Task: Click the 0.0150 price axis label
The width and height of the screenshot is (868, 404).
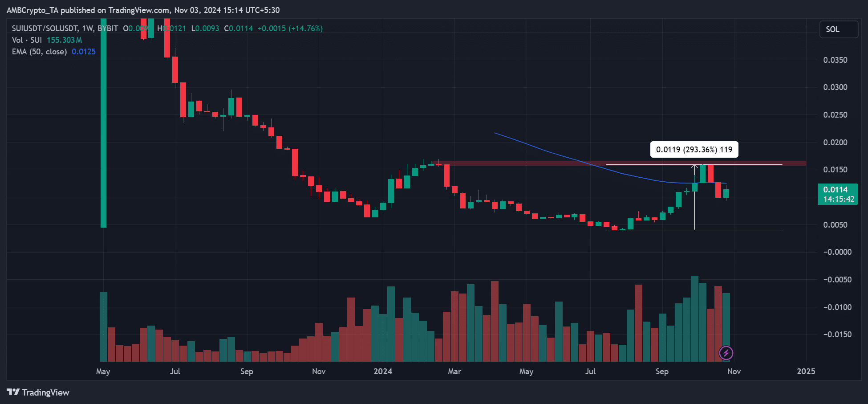Action: (x=835, y=170)
